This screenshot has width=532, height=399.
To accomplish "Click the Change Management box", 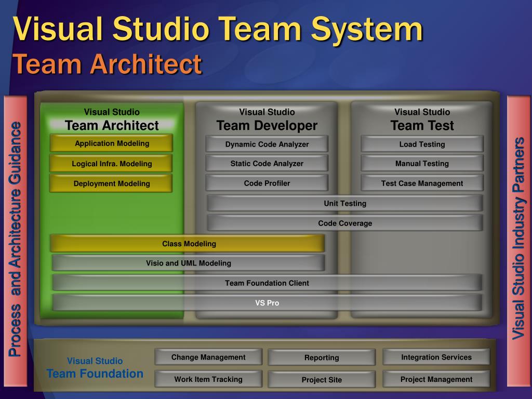I will coord(208,357).
